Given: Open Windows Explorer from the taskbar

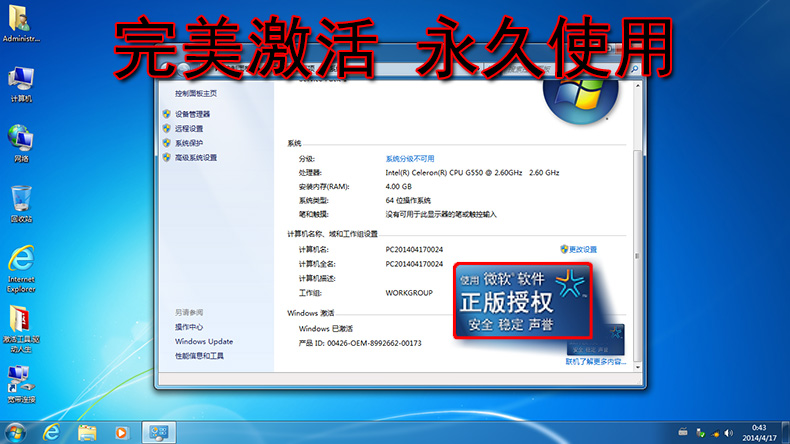Looking at the screenshot, I should click(x=87, y=432).
